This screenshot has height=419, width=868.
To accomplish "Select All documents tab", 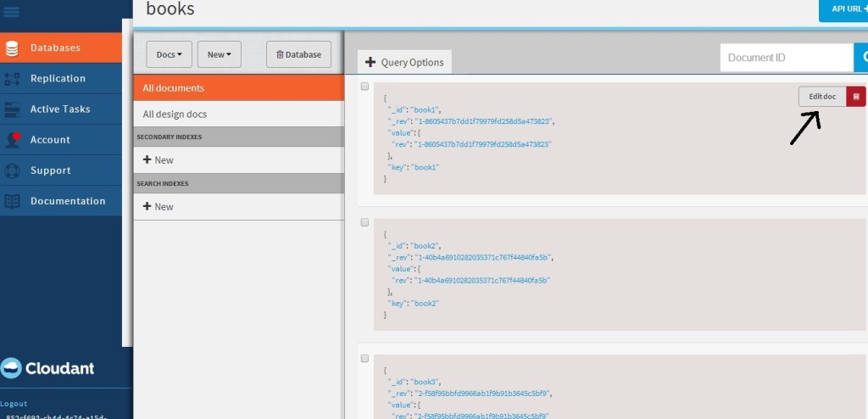I will 238,88.
